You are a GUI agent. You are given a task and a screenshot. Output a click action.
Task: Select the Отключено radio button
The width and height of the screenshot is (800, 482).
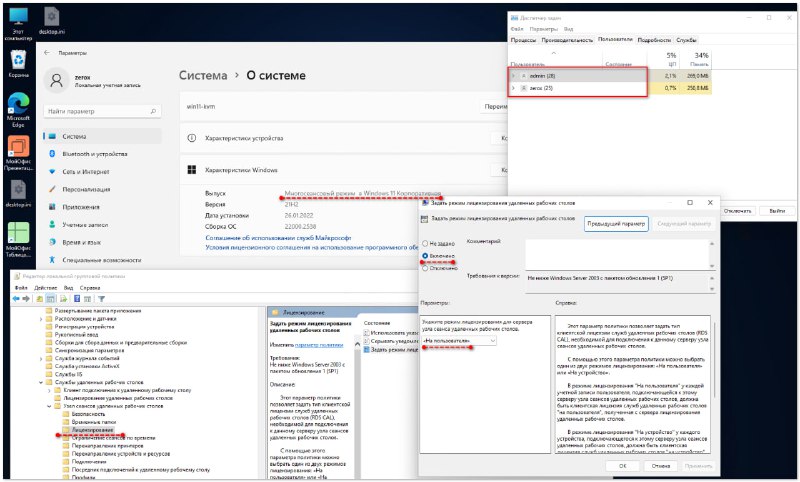click(x=425, y=268)
